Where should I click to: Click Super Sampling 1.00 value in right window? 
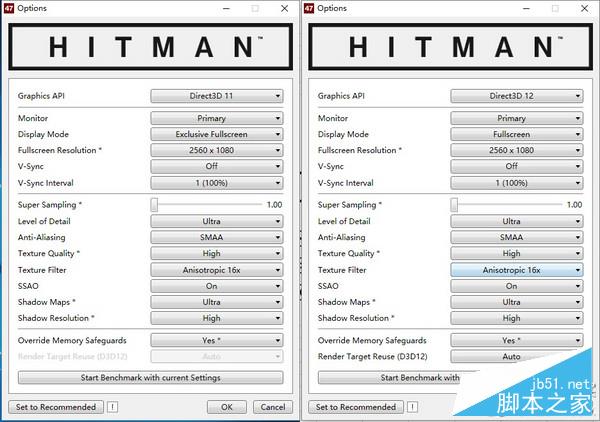coord(574,205)
